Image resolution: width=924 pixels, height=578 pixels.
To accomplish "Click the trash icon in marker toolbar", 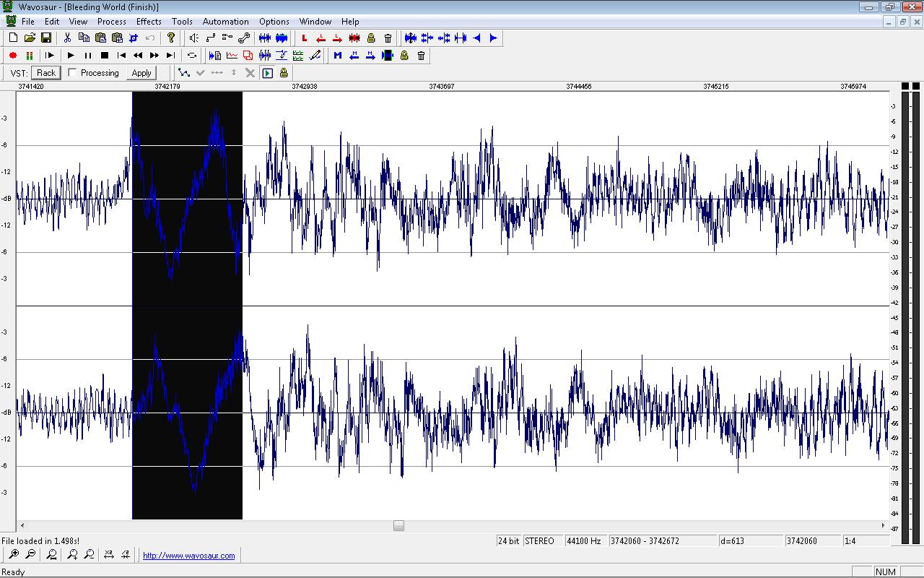I will pos(422,56).
